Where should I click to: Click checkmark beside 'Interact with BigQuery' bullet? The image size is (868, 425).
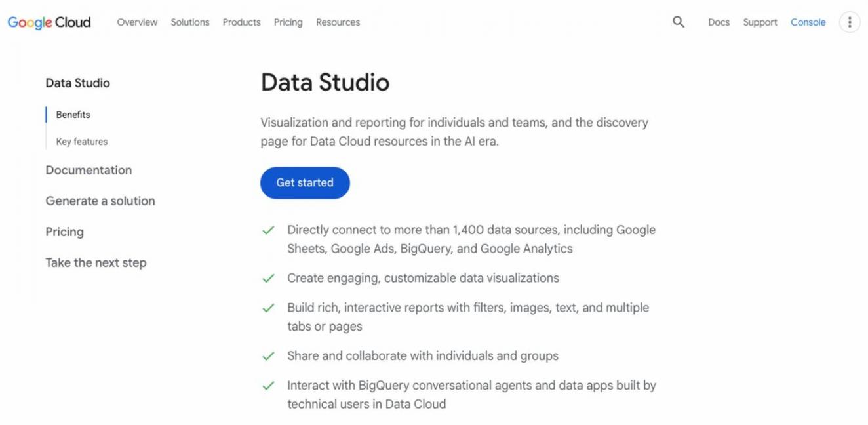tap(268, 386)
